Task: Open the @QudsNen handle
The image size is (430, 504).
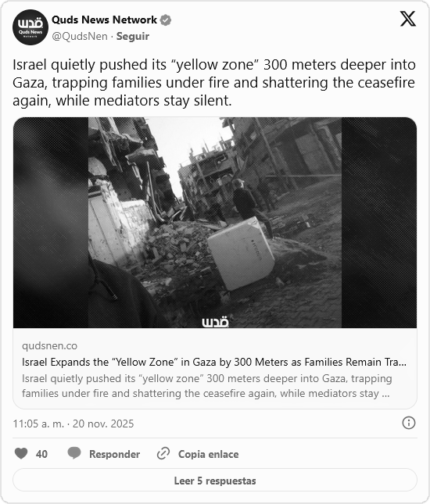Action: coord(80,36)
